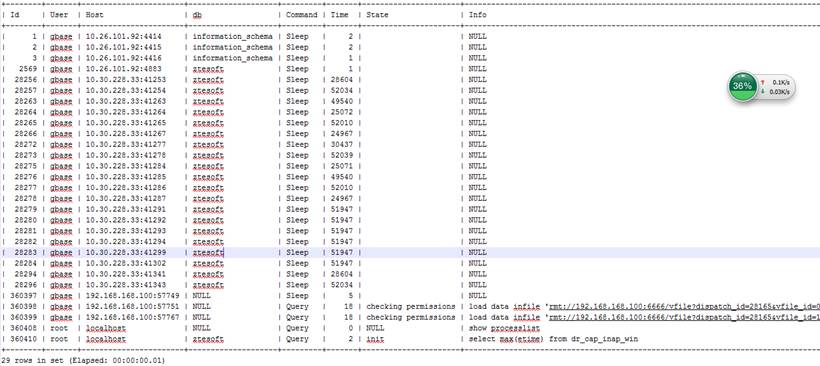This screenshot has height=366, width=820.
Task: Select host 10.30.228.33:41302
Action: click(126, 264)
